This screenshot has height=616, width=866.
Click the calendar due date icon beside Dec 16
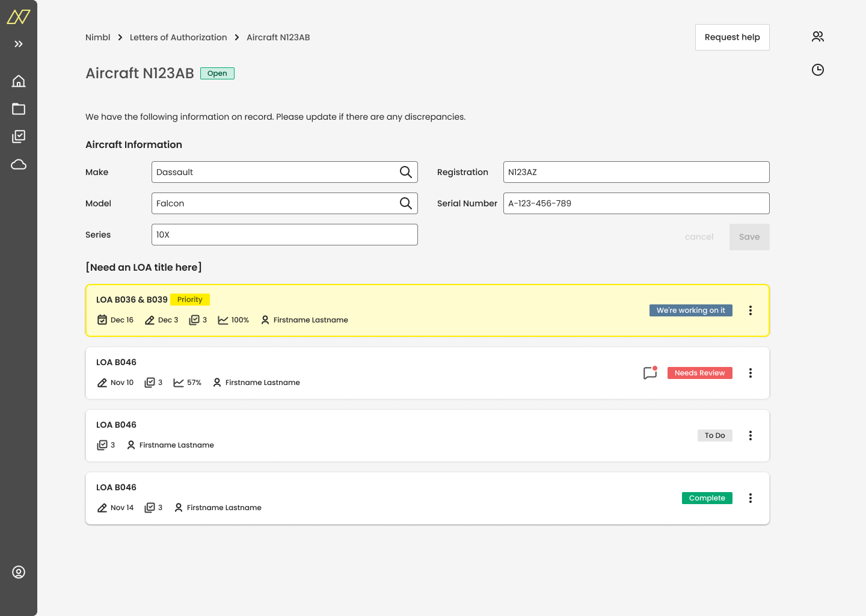tap(102, 320)
